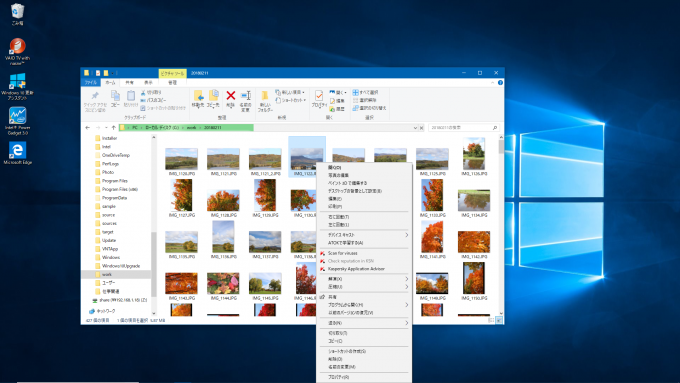
Task: Click the red X delete icon in ribbon
Action: tap(231, 95)
